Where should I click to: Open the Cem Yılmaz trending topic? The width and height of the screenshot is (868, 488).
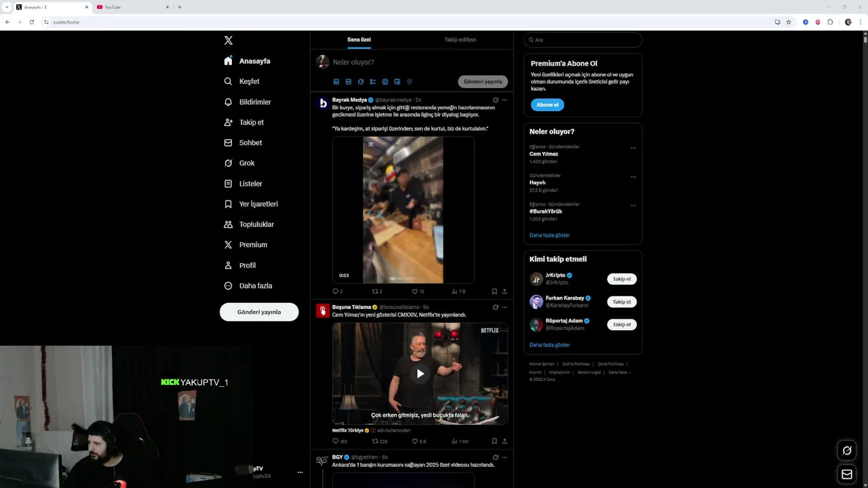point(544,154)
